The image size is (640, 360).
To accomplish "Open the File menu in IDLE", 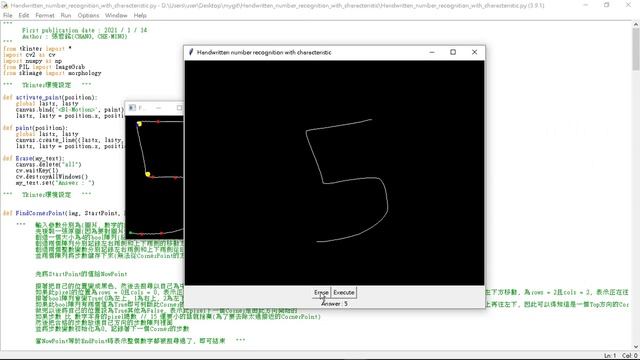I will pos(8,15).
